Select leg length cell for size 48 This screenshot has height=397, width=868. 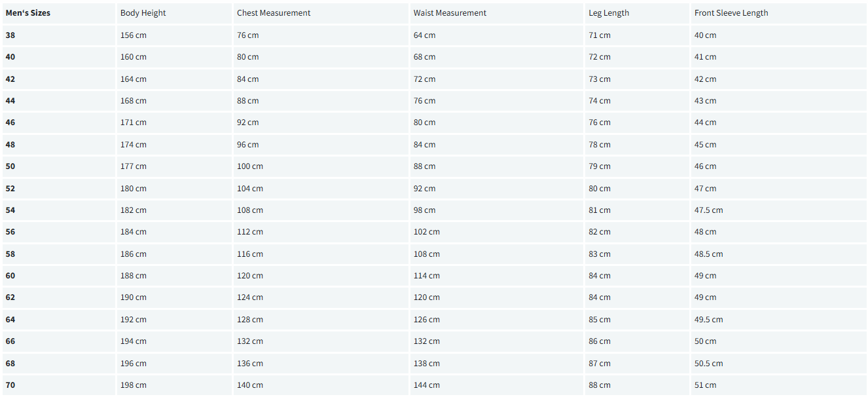[600, 145]
